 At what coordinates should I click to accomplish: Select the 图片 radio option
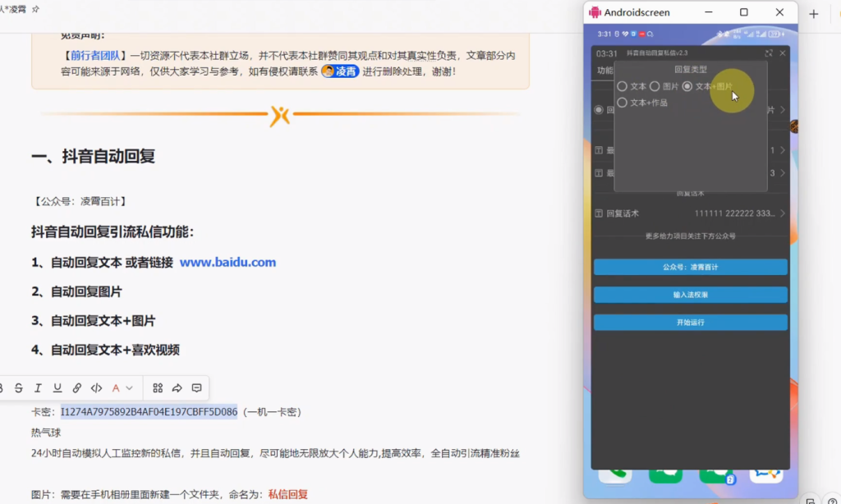(x=655, y=86)
